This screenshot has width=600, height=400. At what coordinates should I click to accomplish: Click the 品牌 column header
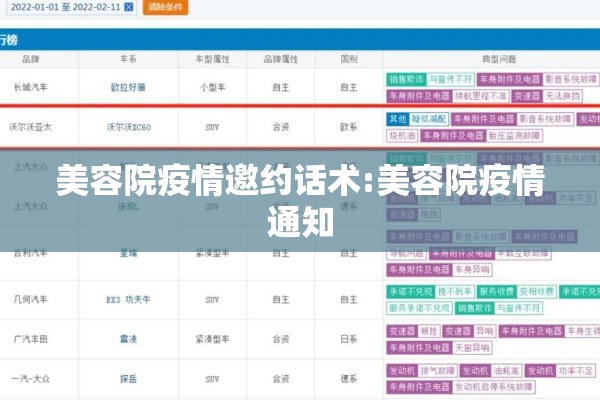tap(31, 59)
